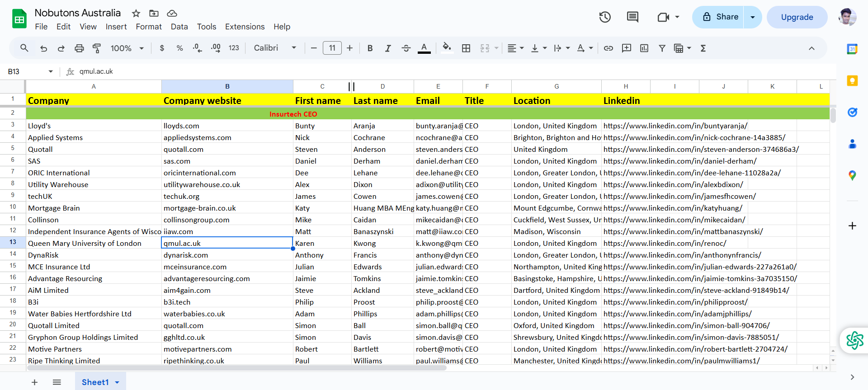Click the Upgrade button
This screenshot has width=868, height=390.
(797, 17)
